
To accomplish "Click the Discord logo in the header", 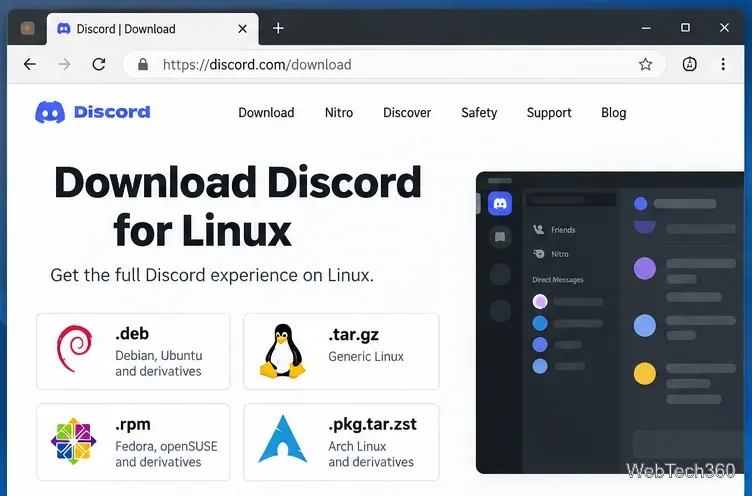I will [93, 112].
